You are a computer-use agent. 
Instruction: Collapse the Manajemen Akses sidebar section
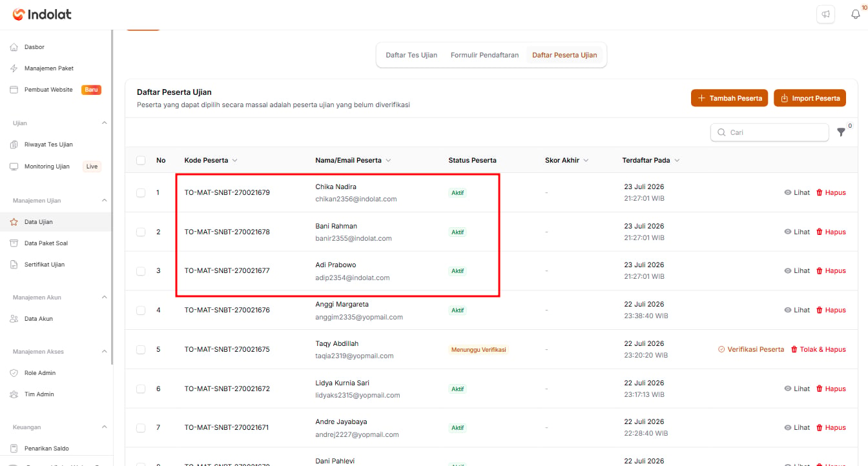(105, 351)
